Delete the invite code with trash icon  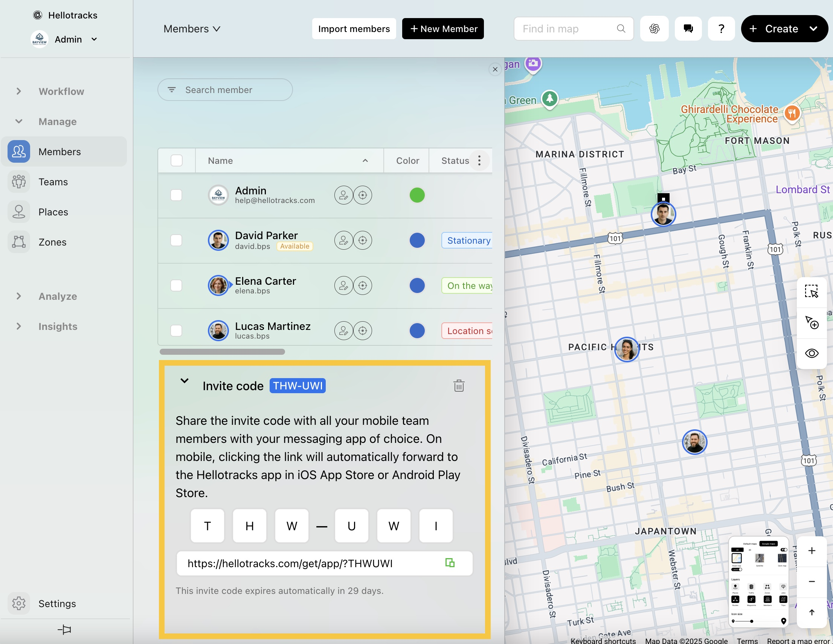click(459, 386)
